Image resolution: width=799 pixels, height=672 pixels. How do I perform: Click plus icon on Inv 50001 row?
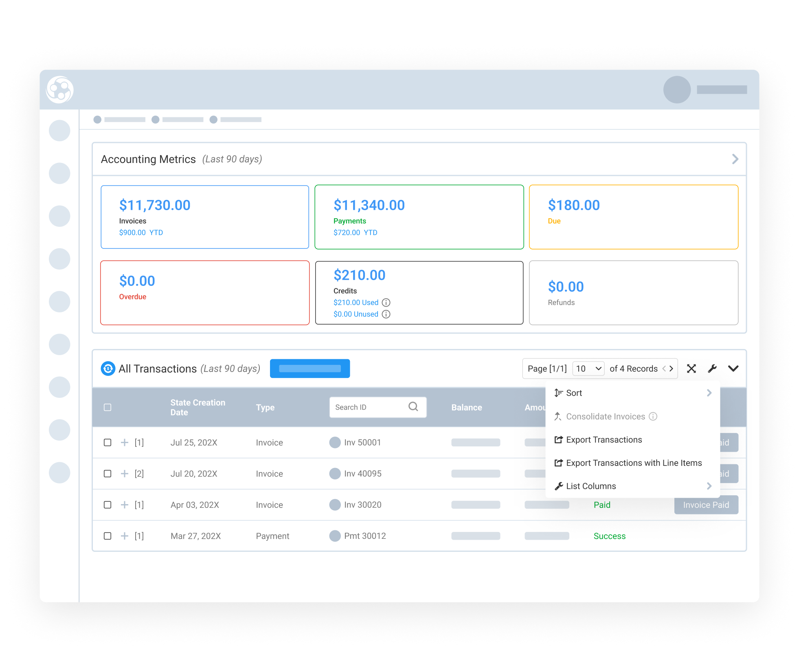[125, 443]
